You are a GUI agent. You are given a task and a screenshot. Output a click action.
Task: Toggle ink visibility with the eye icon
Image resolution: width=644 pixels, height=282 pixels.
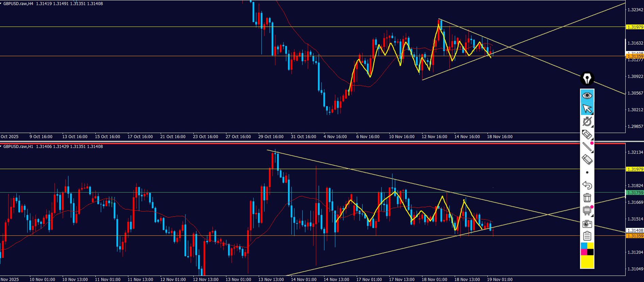click(587, 96)
